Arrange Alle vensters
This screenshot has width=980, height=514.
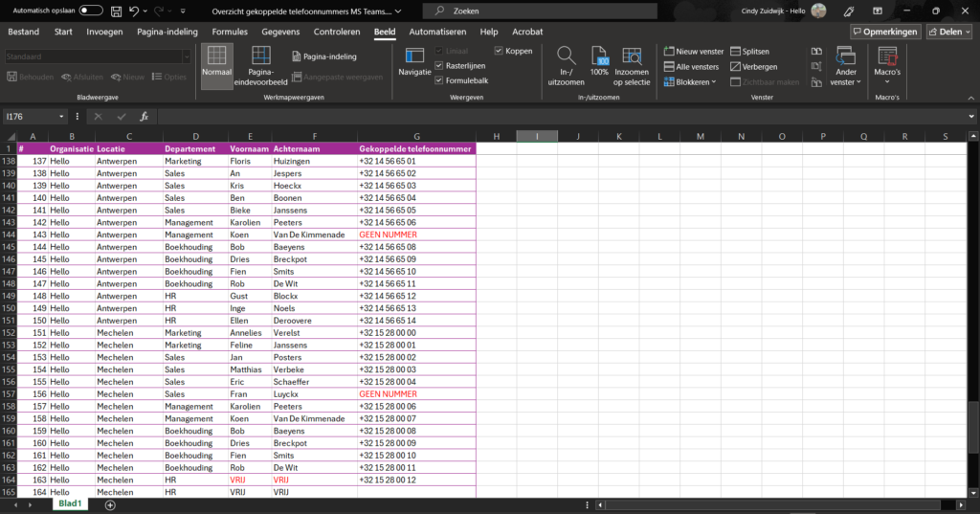(x=691, y=66)
